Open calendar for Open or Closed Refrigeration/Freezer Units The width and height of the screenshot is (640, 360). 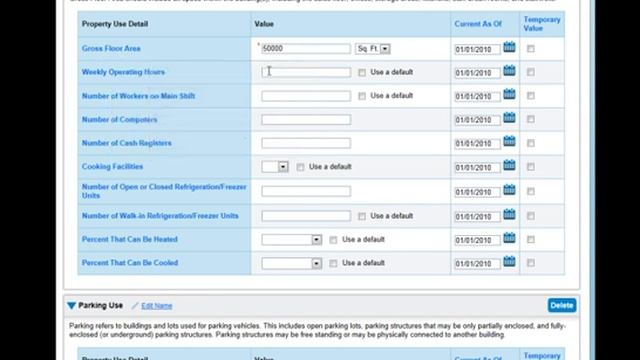509,190
